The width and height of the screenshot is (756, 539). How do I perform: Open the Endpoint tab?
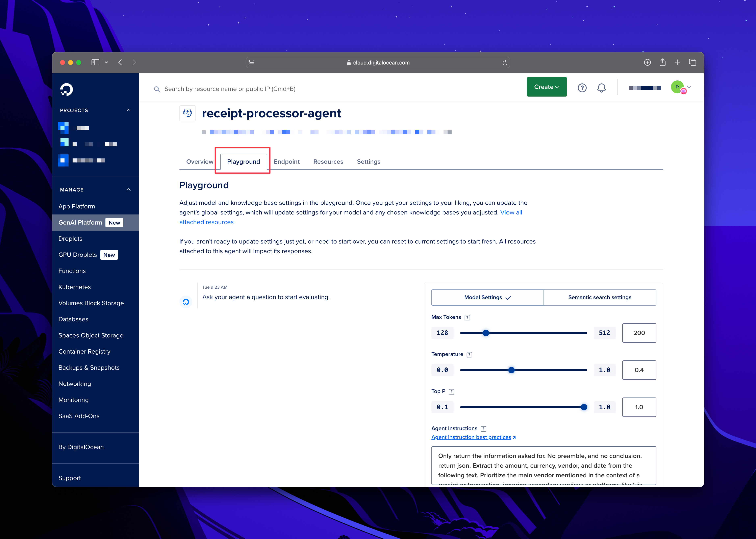[x=287, y=162]
